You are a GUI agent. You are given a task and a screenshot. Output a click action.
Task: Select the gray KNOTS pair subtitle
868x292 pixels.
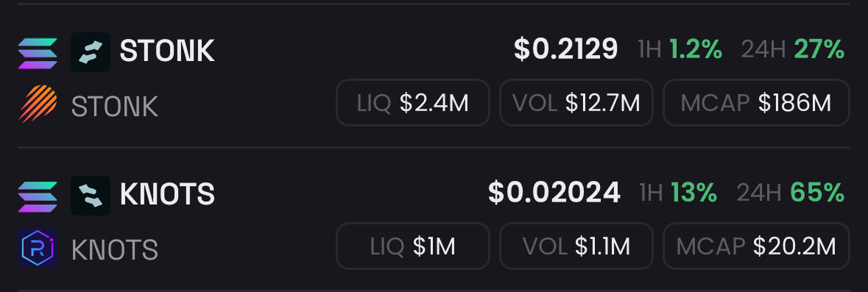pyautogui.click(x=115, y=249)
